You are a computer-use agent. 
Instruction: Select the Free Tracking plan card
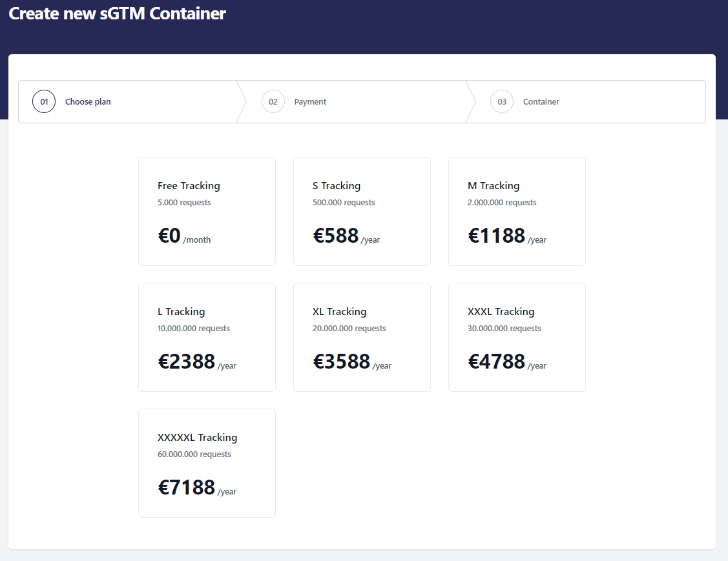pyautogui.click(x=207, y=211)
